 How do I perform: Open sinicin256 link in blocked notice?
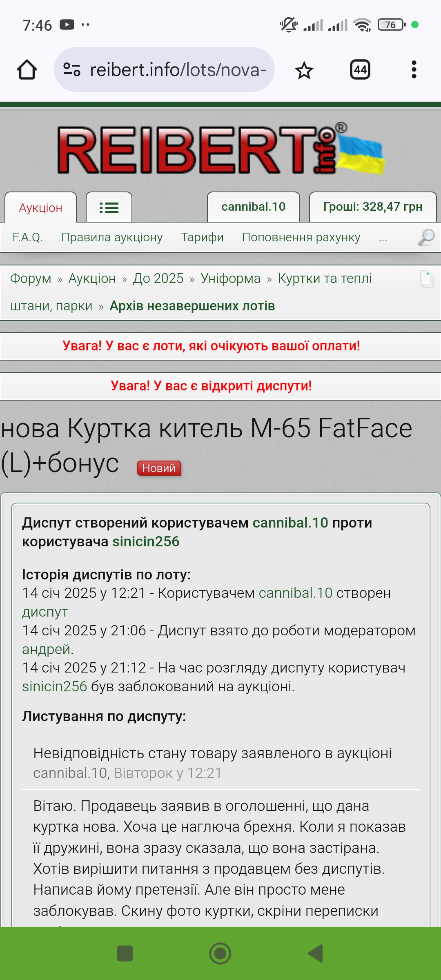coord(55,686)
